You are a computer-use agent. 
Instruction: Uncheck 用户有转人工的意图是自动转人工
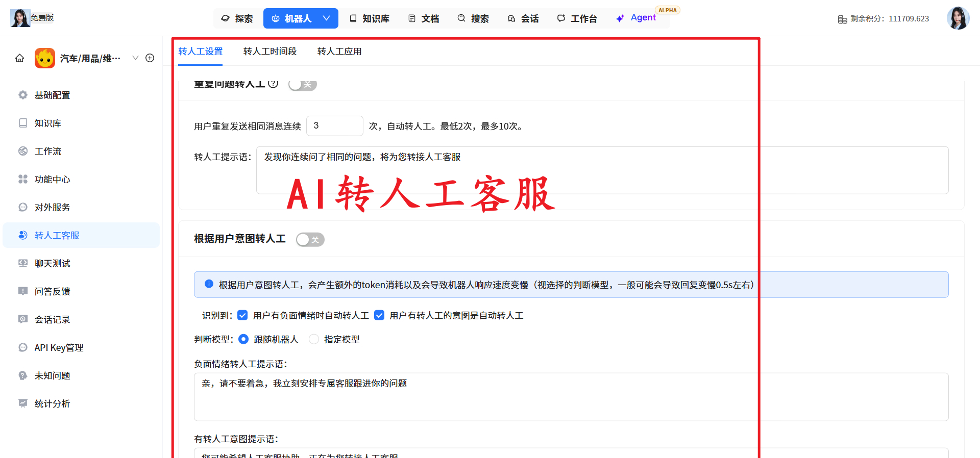[x=379, y=315]
